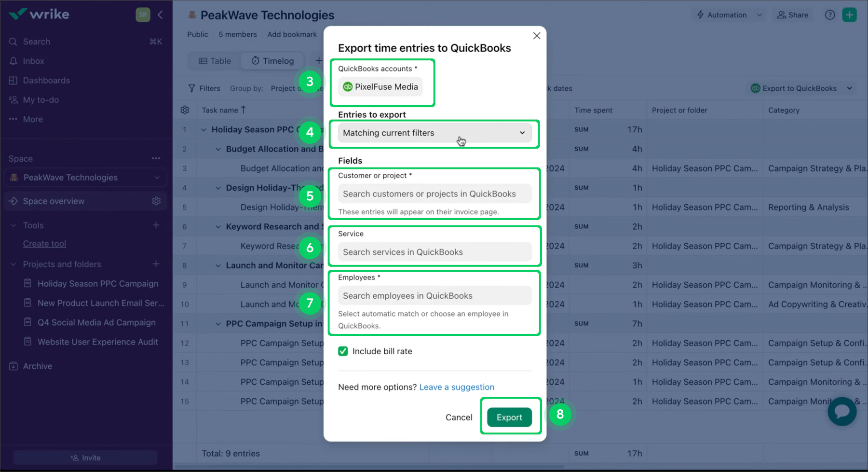
Task: Open the Leave a suggestion link
Action: [x=456, y=387]
